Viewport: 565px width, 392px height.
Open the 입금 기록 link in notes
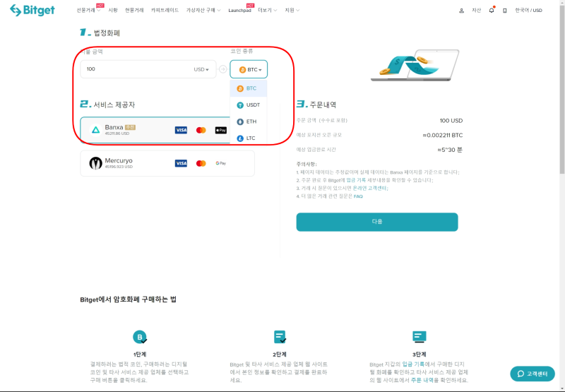[x=356, y=180]
